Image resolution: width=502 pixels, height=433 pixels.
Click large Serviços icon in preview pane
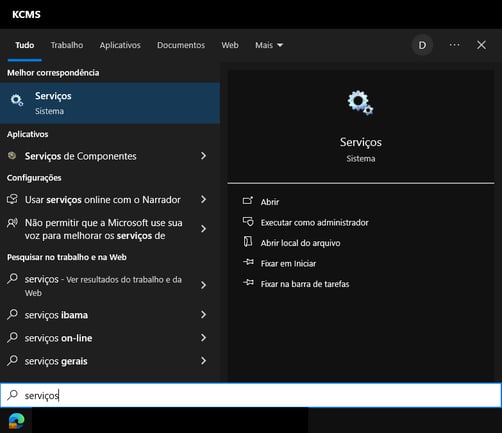(360, 103)
